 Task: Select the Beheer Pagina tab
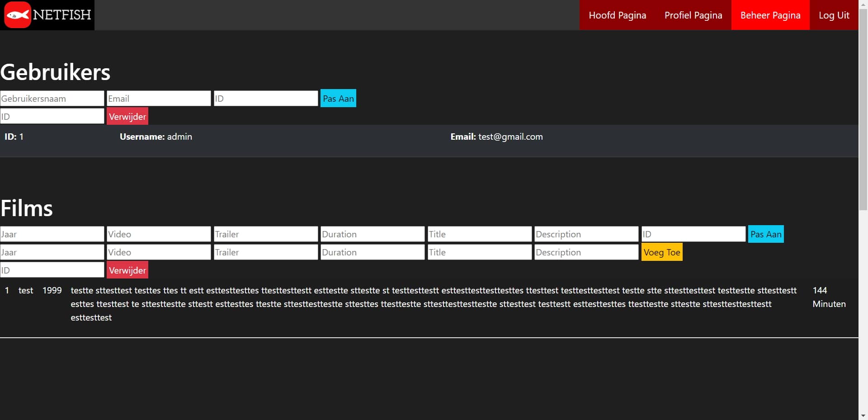pos(770,15)
